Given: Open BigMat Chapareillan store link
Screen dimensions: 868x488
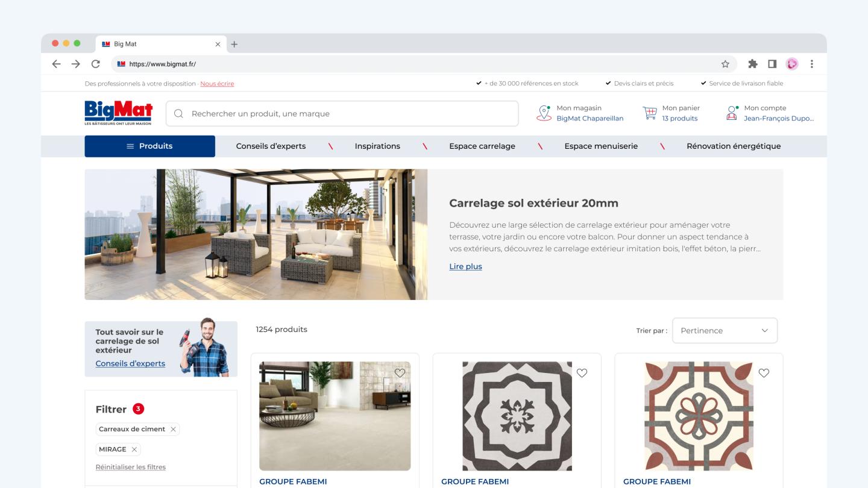Looking at the screenshot, I should 590,119.
